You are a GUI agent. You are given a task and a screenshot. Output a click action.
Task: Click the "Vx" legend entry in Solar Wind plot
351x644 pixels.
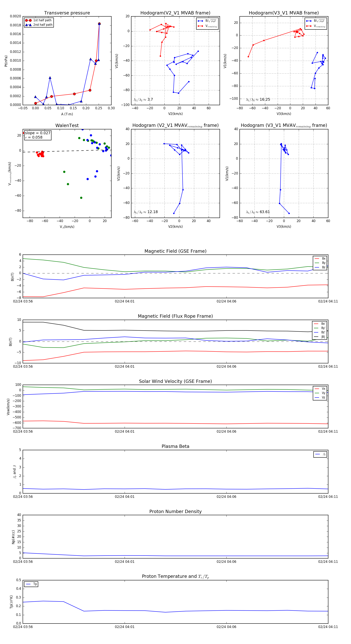tap(320, 389)
